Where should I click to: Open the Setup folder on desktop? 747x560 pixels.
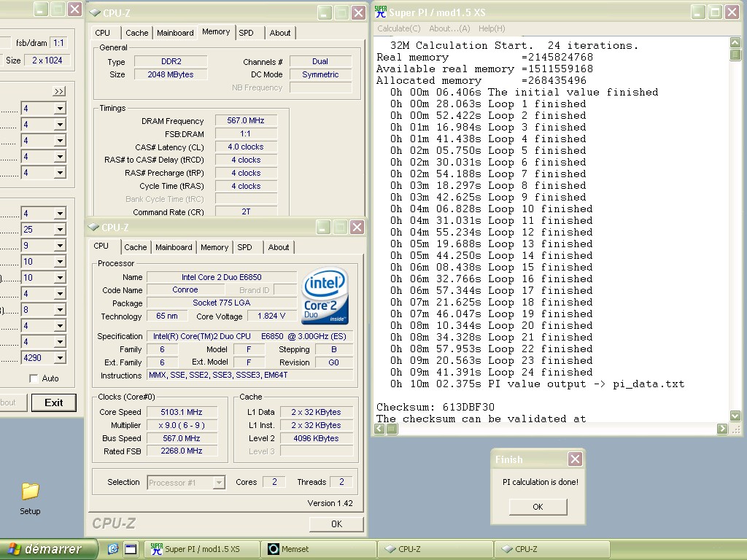point(29,498)
